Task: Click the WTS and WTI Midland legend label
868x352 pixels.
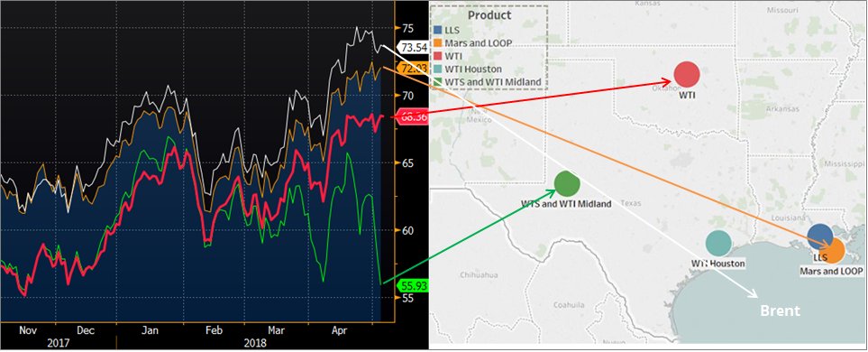Action: tap(493, 82)
